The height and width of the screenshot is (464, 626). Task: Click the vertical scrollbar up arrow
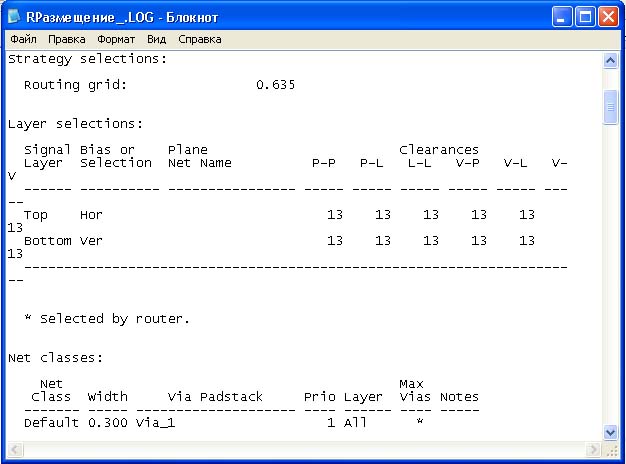pos(610,61)
